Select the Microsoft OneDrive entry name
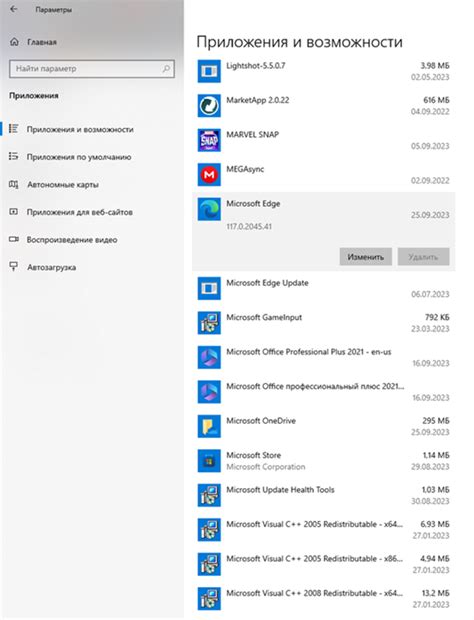This screenshot has height=620, width=474. (261, 421)
